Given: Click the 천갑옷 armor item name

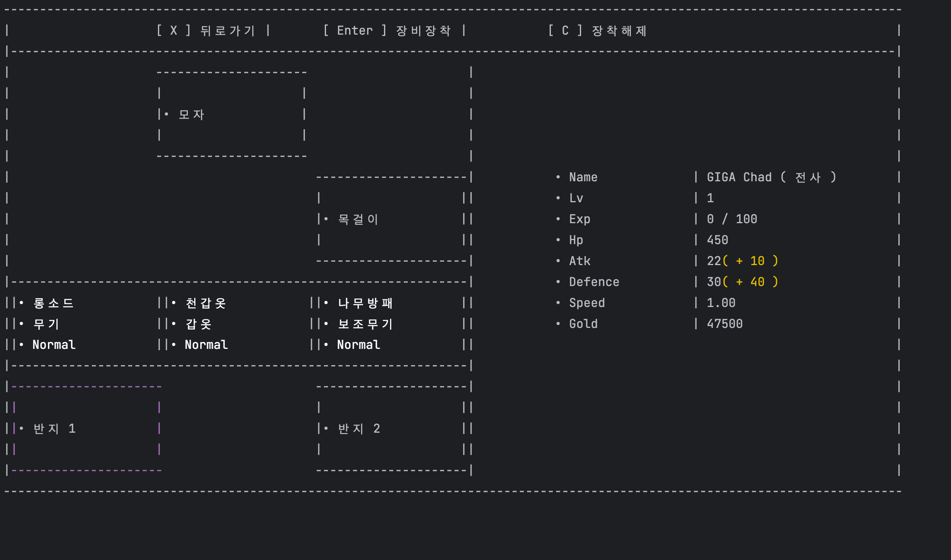Looking at the screenshot, I should (206, 303).
